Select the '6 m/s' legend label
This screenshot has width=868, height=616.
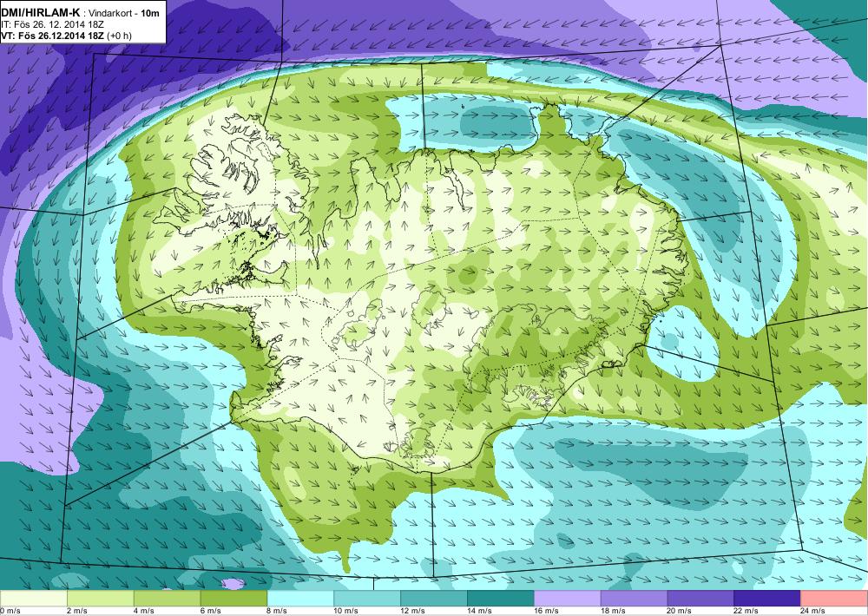(x=210, y=611)
